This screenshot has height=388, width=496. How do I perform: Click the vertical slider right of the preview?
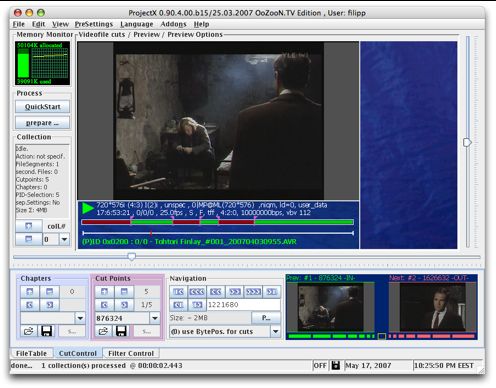coord(468,142)
